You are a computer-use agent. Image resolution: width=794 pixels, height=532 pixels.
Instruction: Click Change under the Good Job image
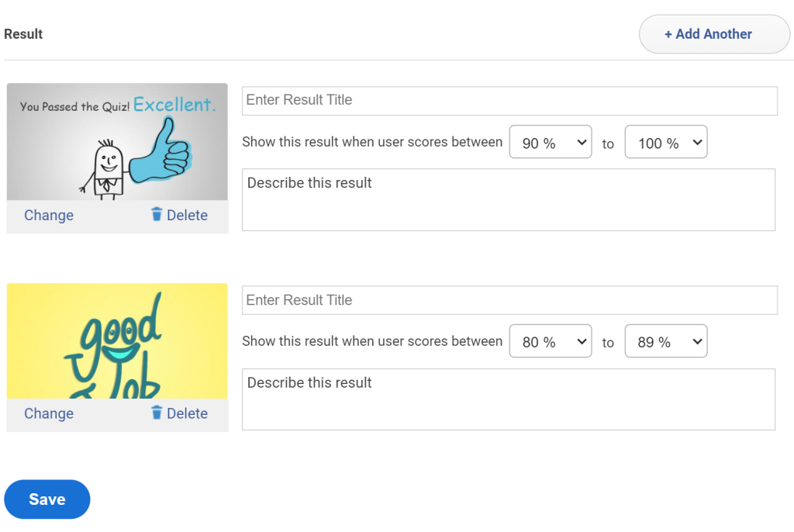coord(49,413)
